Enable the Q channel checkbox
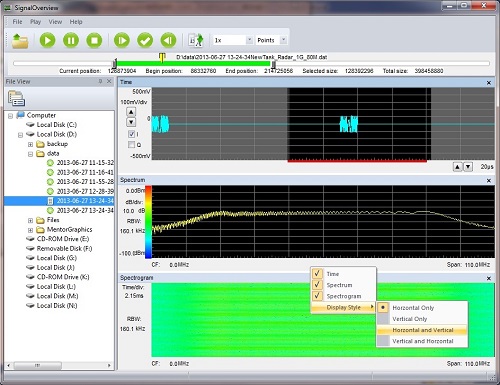Viewport: 500px width, 385px height. coord(131,145)
